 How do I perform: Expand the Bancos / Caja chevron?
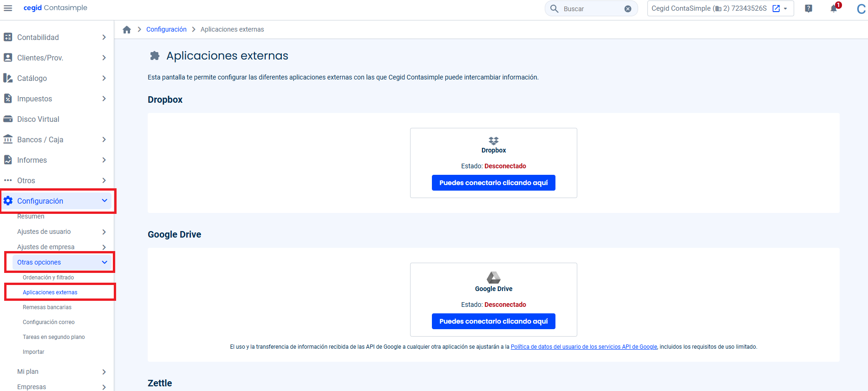pyautogui.click(x=104, y=139)
